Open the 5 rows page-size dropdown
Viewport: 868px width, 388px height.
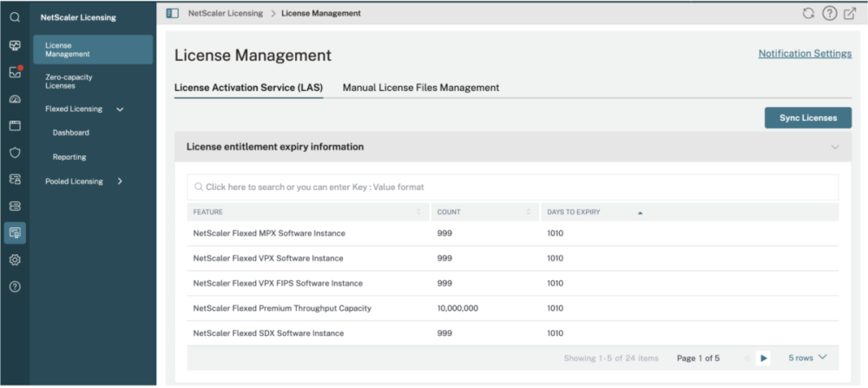coord(807,358)
